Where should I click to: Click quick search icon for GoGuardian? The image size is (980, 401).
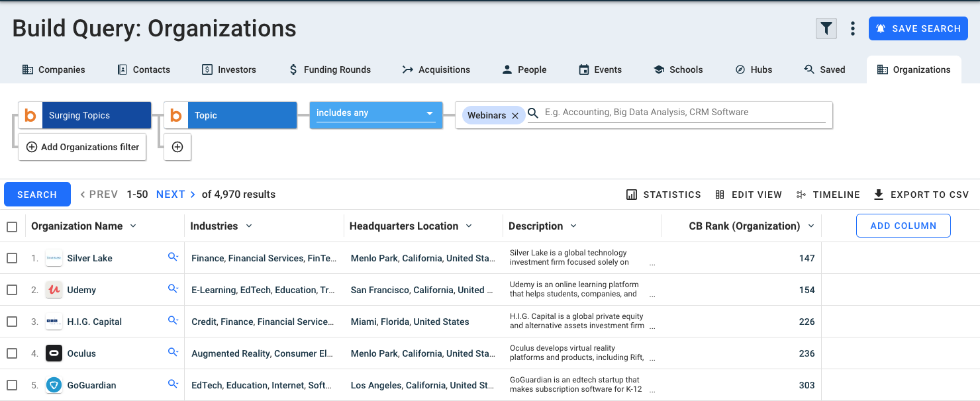point(173,384)
